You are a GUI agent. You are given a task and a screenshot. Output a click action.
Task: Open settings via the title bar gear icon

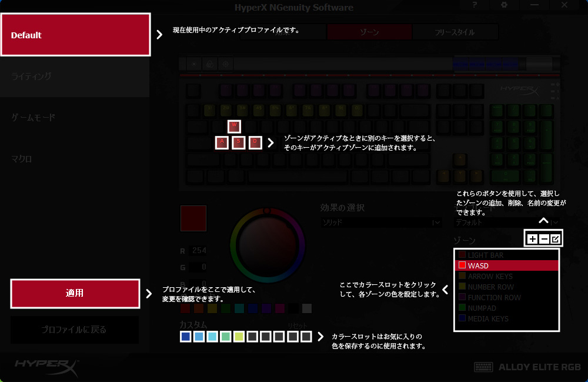(x=504, y=5)
